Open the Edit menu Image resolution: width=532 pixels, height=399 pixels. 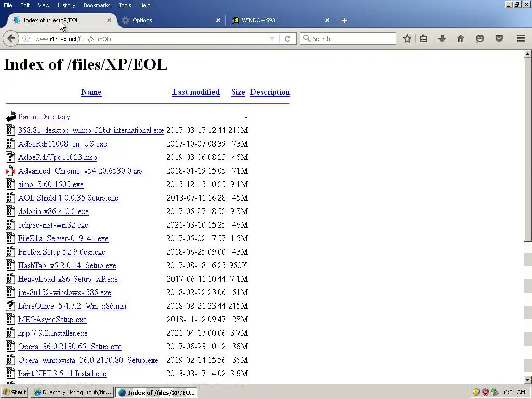tap(25, 5)
